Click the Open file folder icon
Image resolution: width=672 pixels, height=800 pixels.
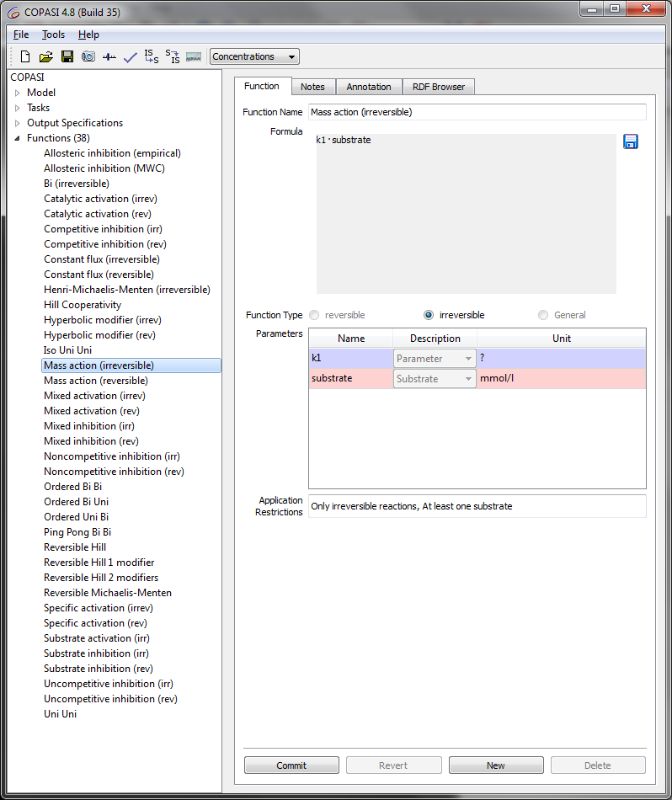[46, 57]
